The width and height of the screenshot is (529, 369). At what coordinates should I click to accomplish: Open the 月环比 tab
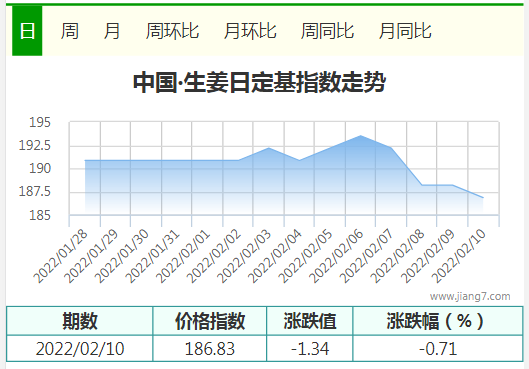250,31
